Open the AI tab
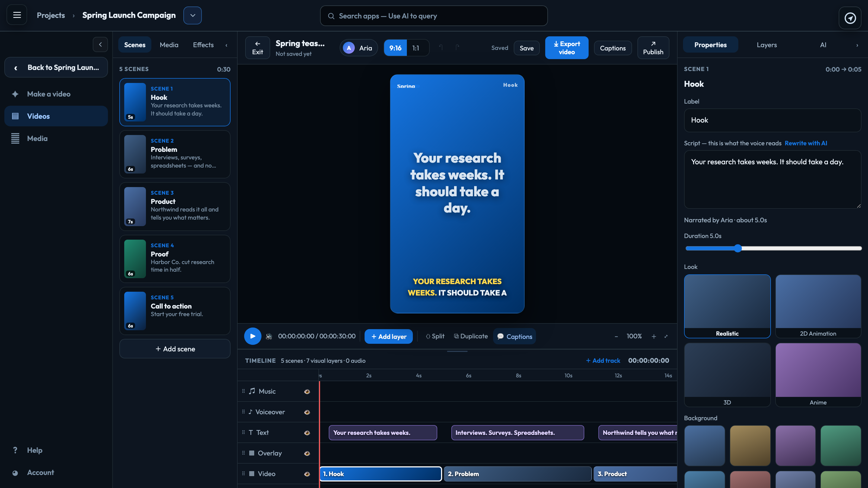Screen dimensions: 868x488 point(823,45)
